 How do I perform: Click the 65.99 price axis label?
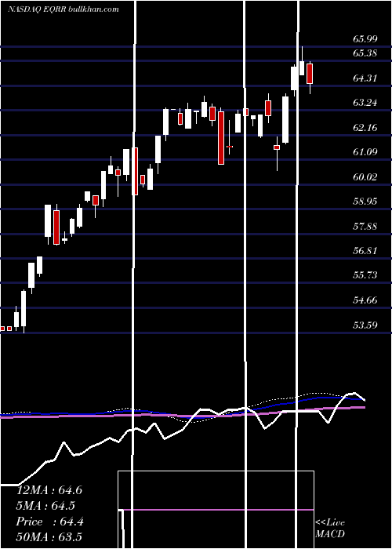pos(365,39)
